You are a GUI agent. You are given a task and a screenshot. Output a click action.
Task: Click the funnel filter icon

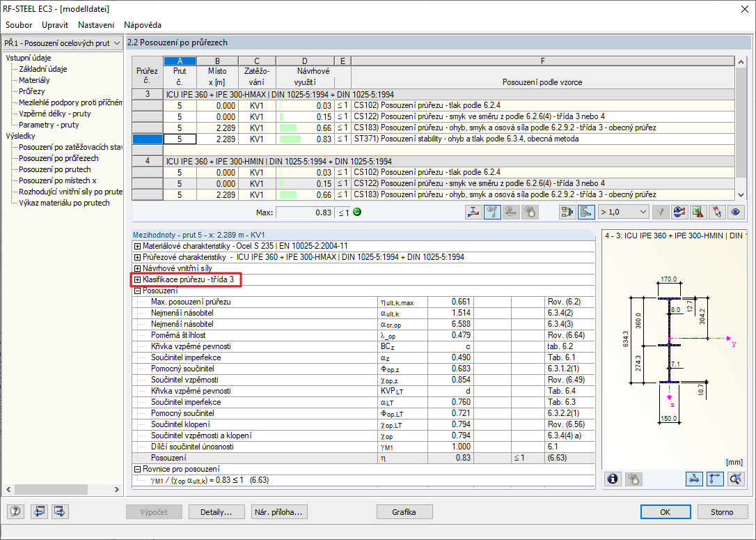(x=661, y=212)
